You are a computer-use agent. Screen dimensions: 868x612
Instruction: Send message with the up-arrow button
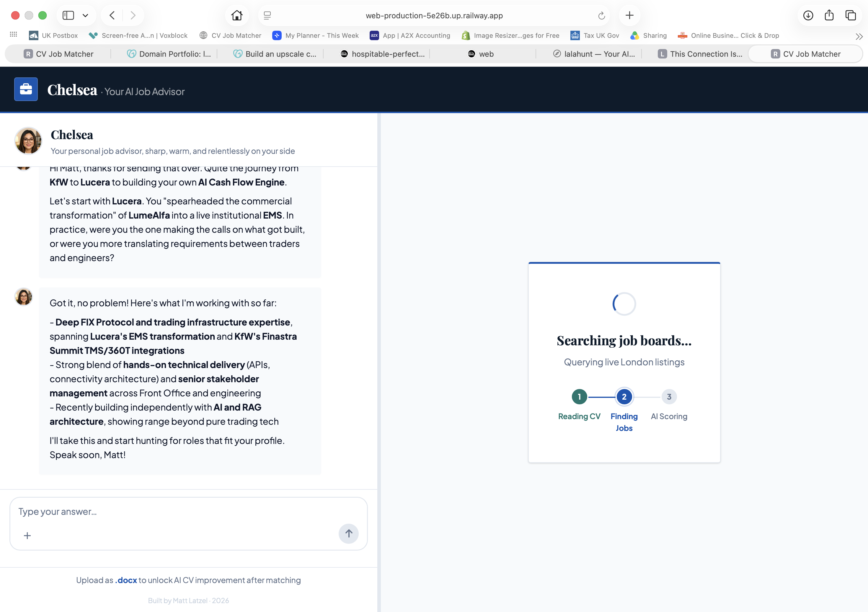(349, 534)
